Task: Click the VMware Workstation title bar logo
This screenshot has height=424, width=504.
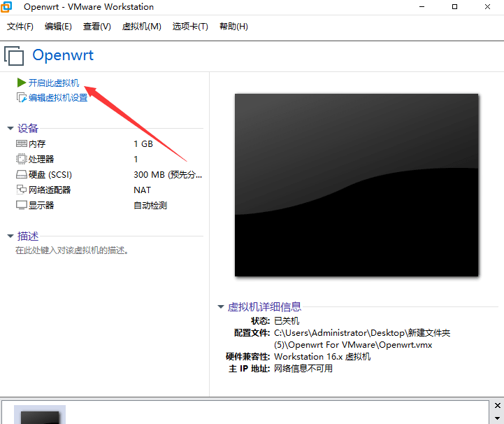Action: point(9,7)
